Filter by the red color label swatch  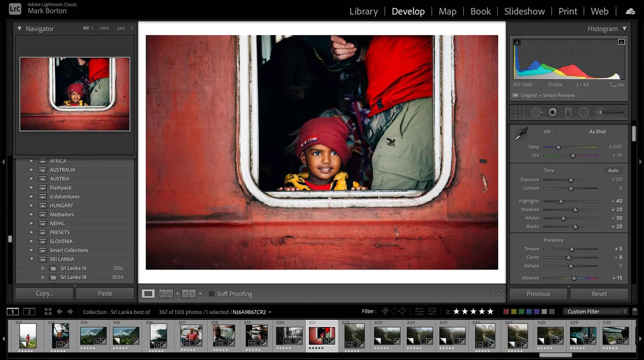pyautogui.click(x=506, y=311)
